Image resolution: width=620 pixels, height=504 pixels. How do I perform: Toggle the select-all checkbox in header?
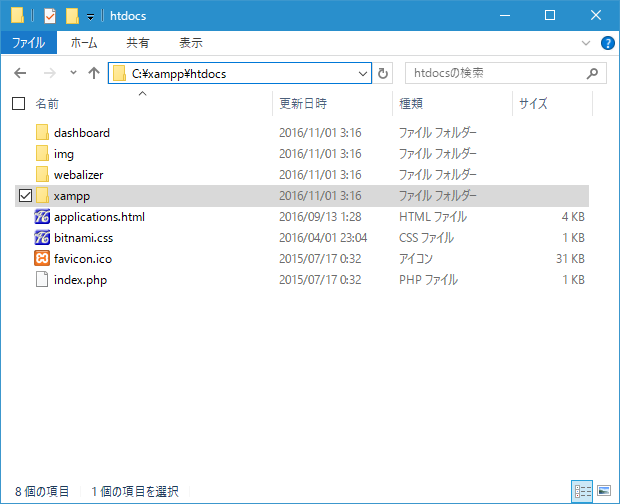19,104
